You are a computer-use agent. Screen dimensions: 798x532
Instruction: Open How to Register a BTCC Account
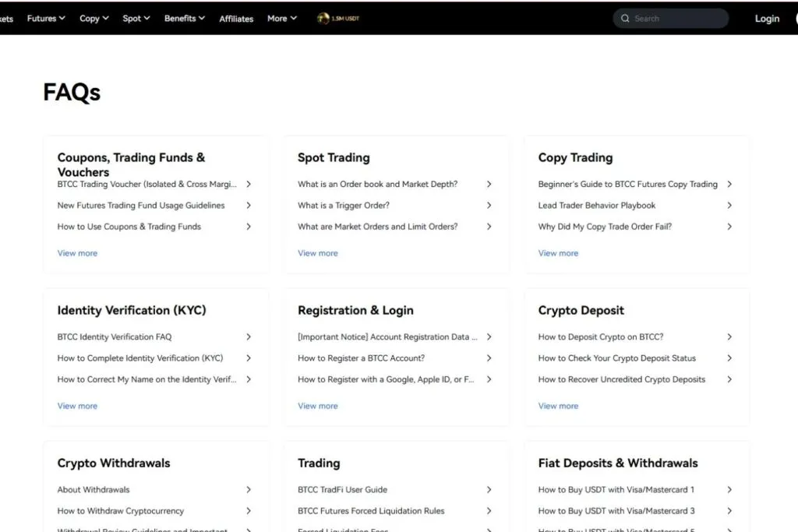(x=362, y=358)
